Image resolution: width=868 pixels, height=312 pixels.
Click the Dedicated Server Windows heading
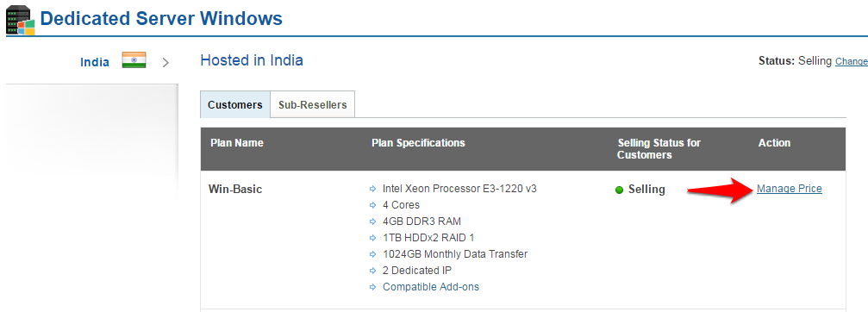(x=161, y=18)
